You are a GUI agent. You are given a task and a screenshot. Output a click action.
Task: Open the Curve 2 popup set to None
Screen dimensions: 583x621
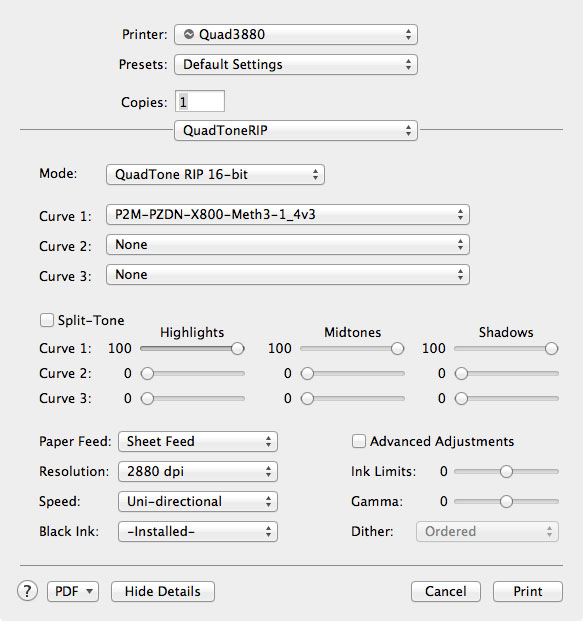point(288,245)
